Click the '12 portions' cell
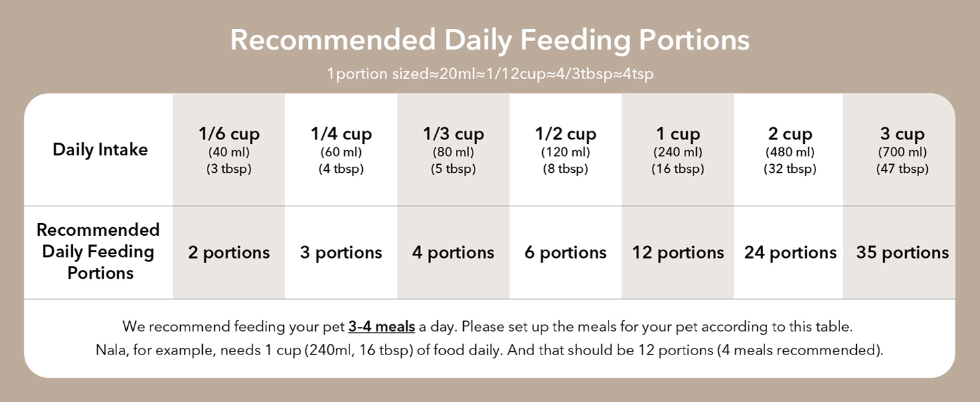The image size is (980, 402). pos(677,253)
